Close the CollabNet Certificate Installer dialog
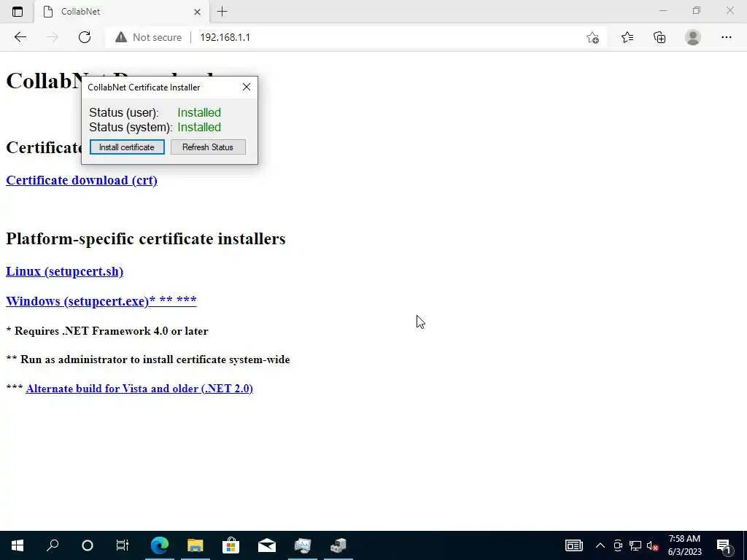The height and width of the screenshot is (560, 747). (x=247, y=87)
